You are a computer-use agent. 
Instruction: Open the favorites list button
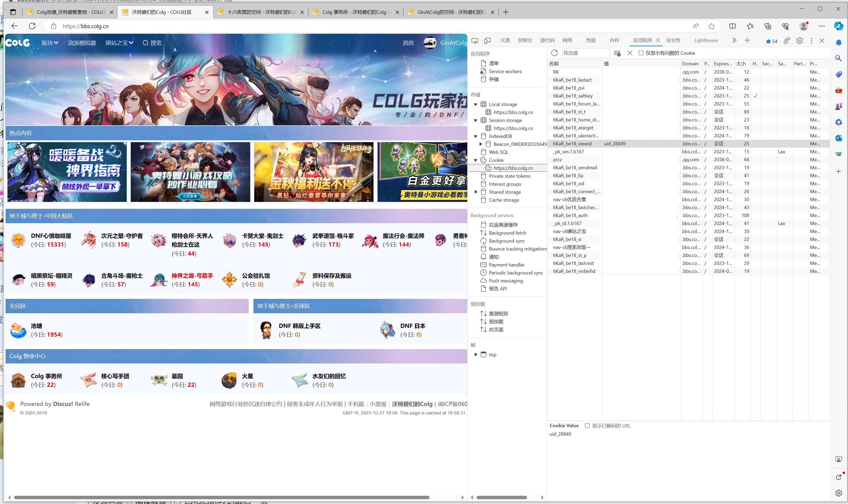coord(750,26)
